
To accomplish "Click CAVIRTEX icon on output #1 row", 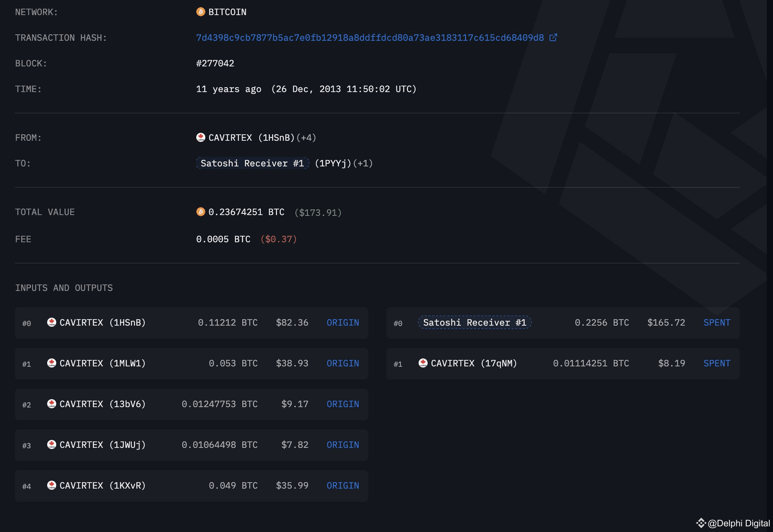I will pos(423,363).
